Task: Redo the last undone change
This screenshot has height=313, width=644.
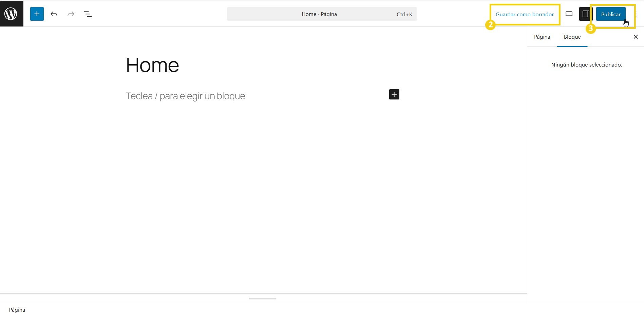Action: point(71,14)
